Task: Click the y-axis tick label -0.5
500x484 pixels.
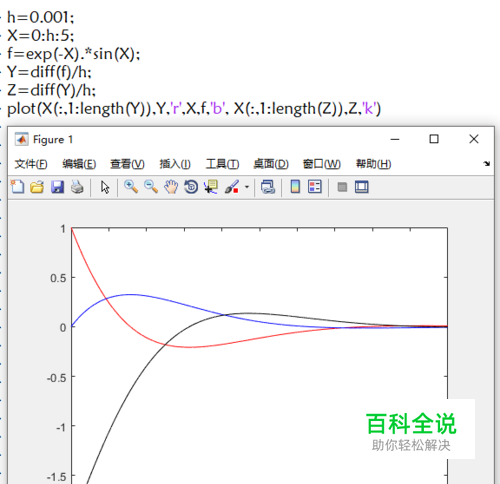Action: (56, 378)
